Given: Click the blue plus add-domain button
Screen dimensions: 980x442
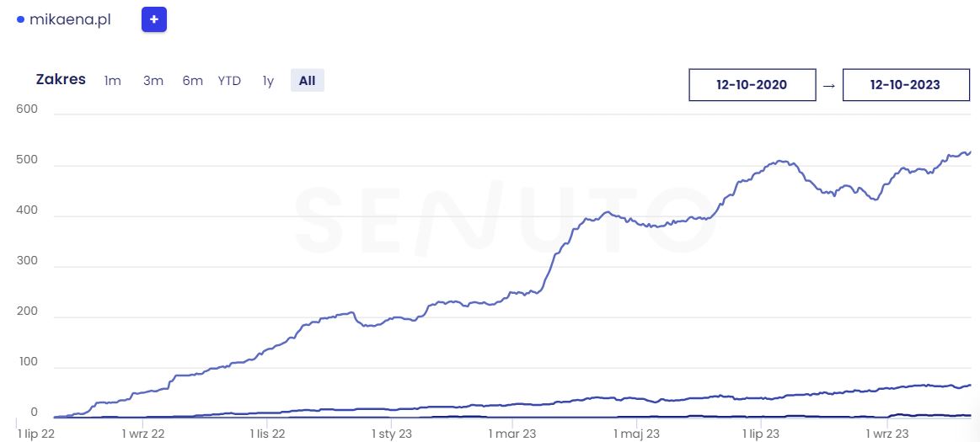Looking at the screenshot, I should [154, 19].
